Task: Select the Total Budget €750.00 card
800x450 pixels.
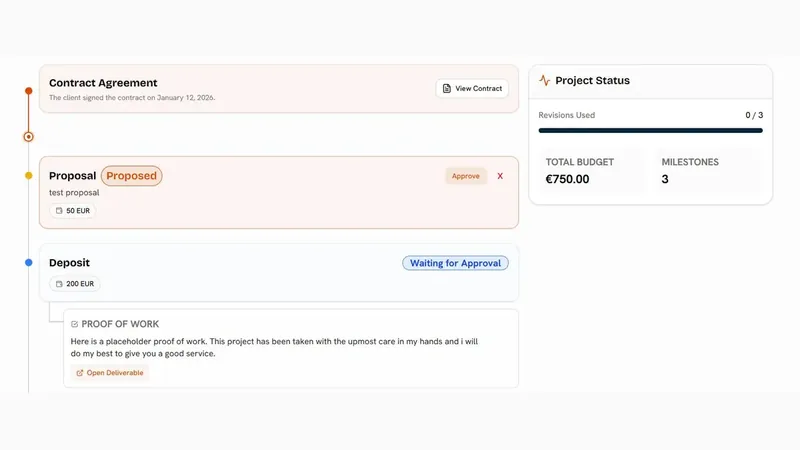Action: pyautogui.click(x=592, y=171)
